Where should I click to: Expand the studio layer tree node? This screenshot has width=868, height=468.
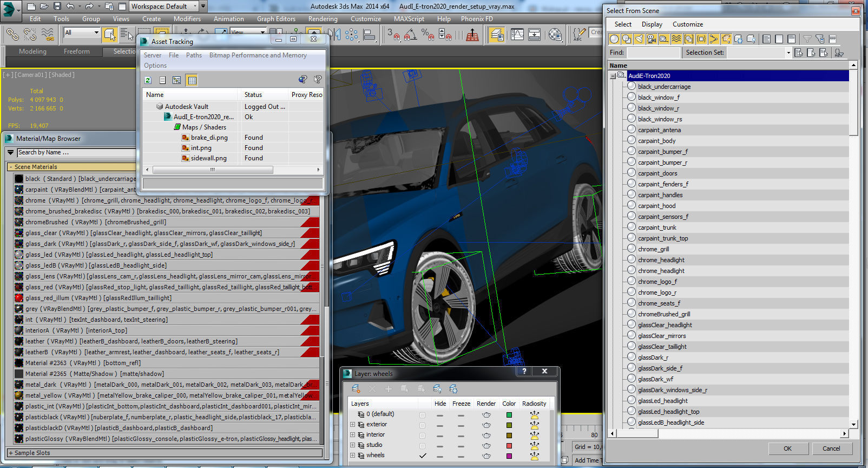point(353,445)
